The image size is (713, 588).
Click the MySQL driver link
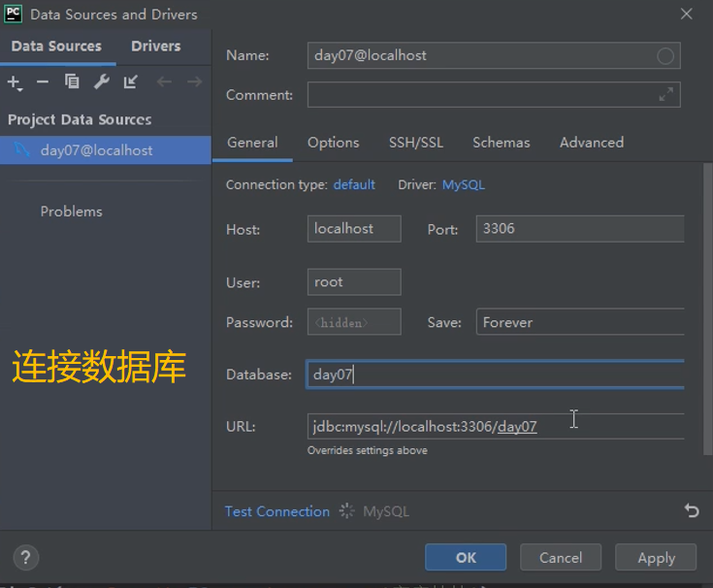464,185
